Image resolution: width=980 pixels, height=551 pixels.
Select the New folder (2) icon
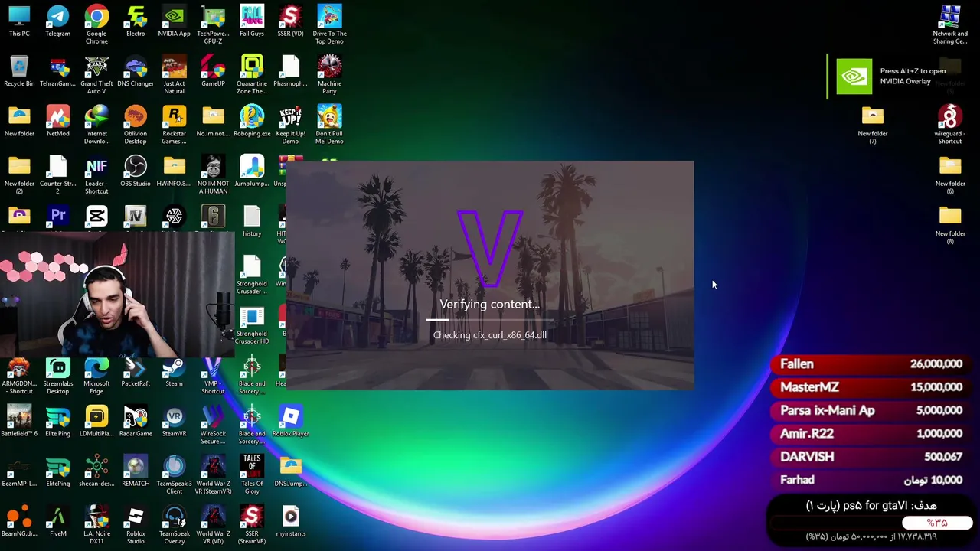[x=19, y=174]
